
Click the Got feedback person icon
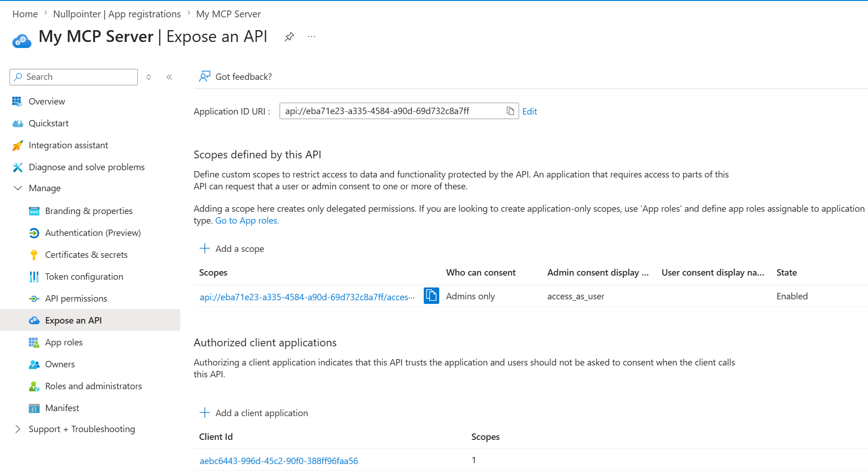point(204,76)
